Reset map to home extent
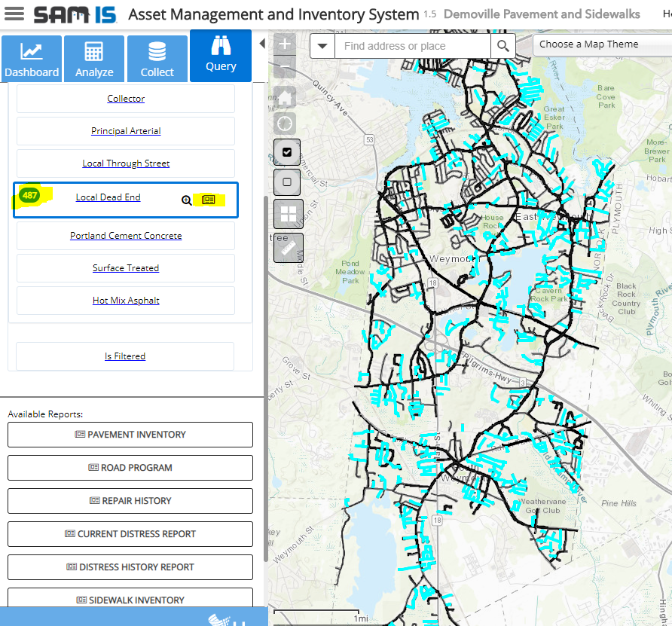Screen dimensions: 672x626 (286, 96)
